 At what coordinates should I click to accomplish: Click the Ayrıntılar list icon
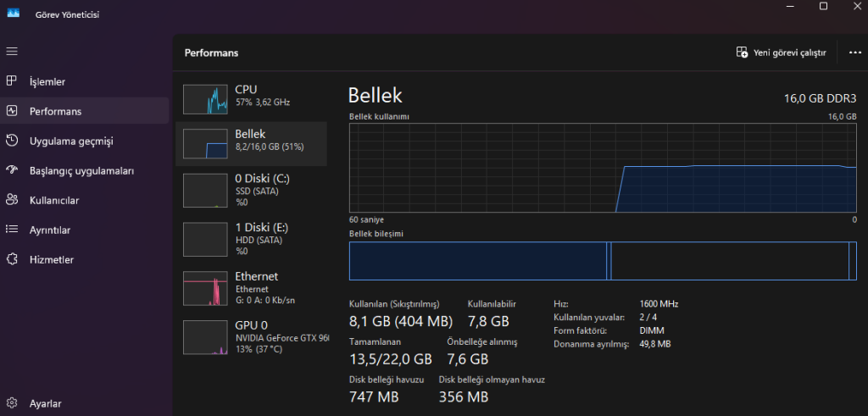click(12, 230)
